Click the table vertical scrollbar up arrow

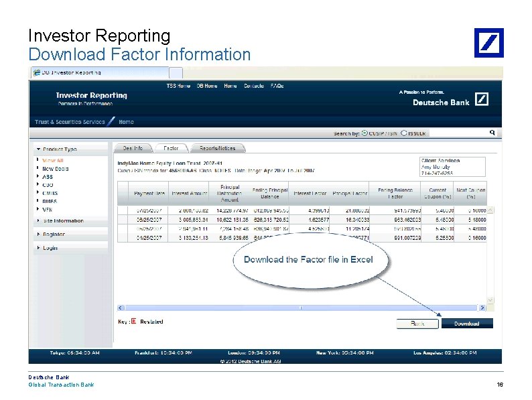click(x=490, y=210)
